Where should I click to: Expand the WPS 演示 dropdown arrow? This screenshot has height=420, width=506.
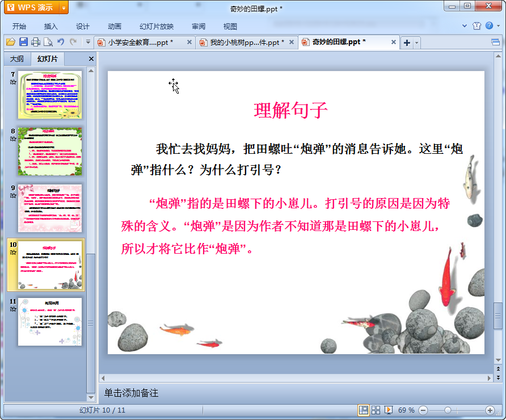point(64,8)
